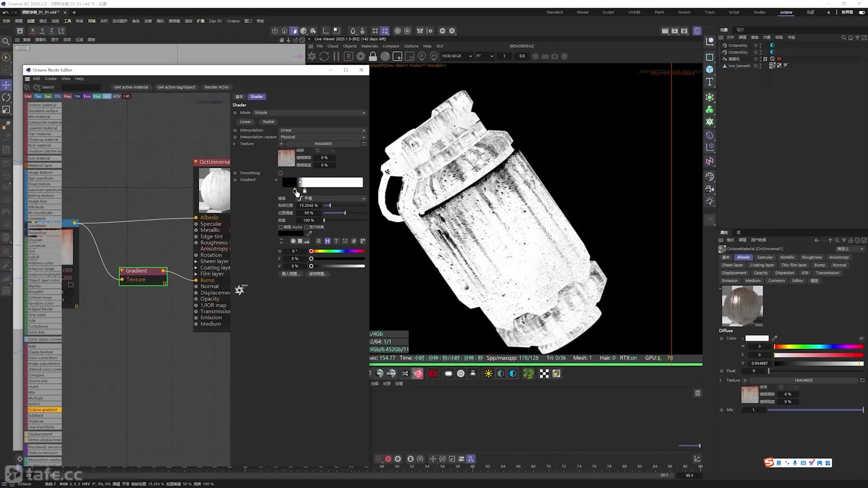Click the R color mode icon in Shader panel
868x488 pixels.
pyautogui.click(x=319, y=241)
